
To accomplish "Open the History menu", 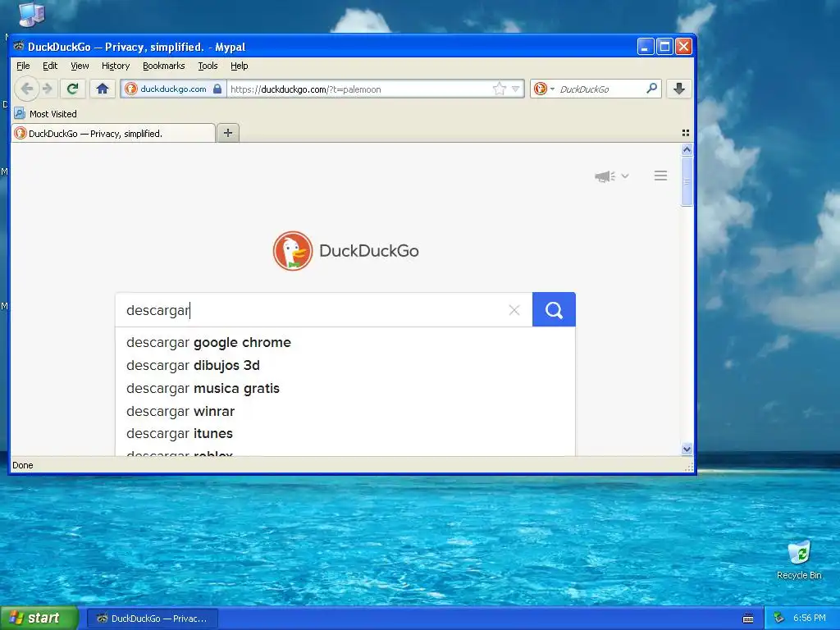I will coord(116,66).
